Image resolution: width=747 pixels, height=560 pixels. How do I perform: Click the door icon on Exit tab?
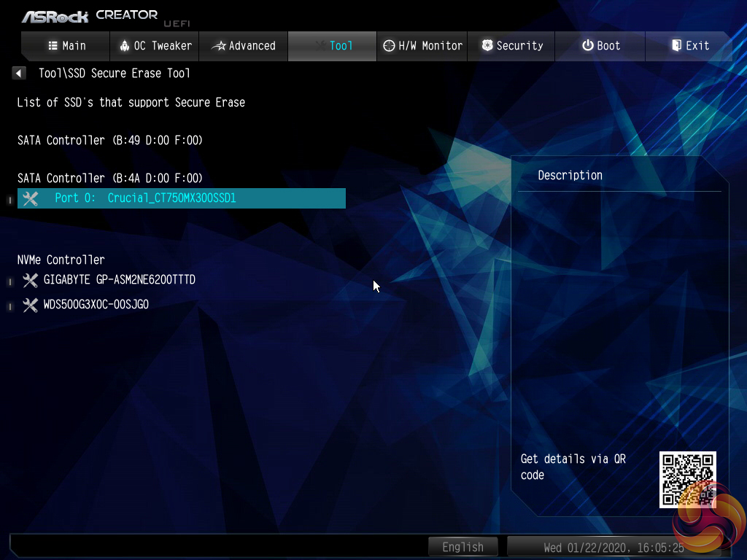pyautogui.click(x=676, y=46)
